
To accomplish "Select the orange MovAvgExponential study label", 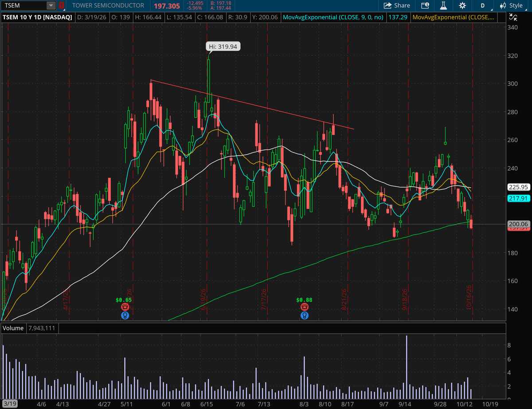I will (x=453, y=17).
